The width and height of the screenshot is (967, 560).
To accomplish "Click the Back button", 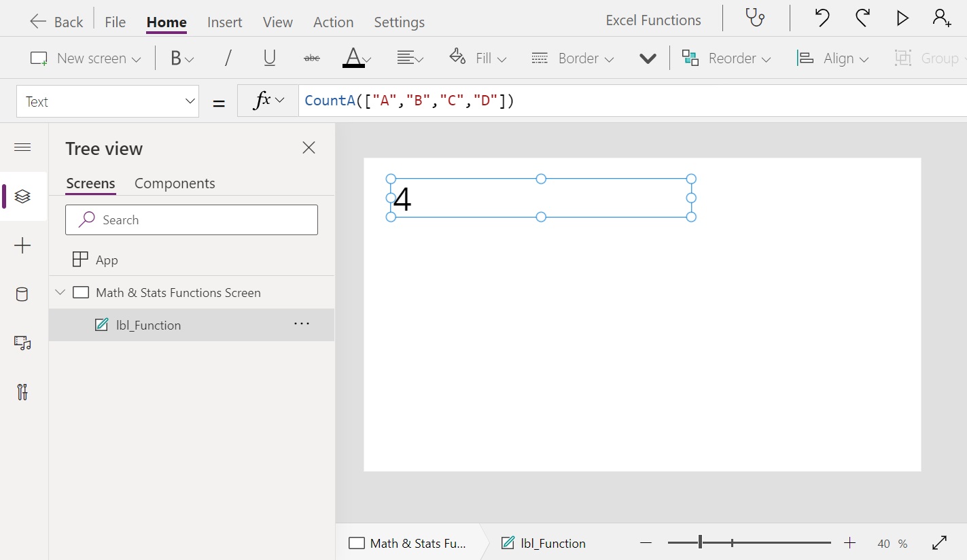I will (x=56, y=22).
